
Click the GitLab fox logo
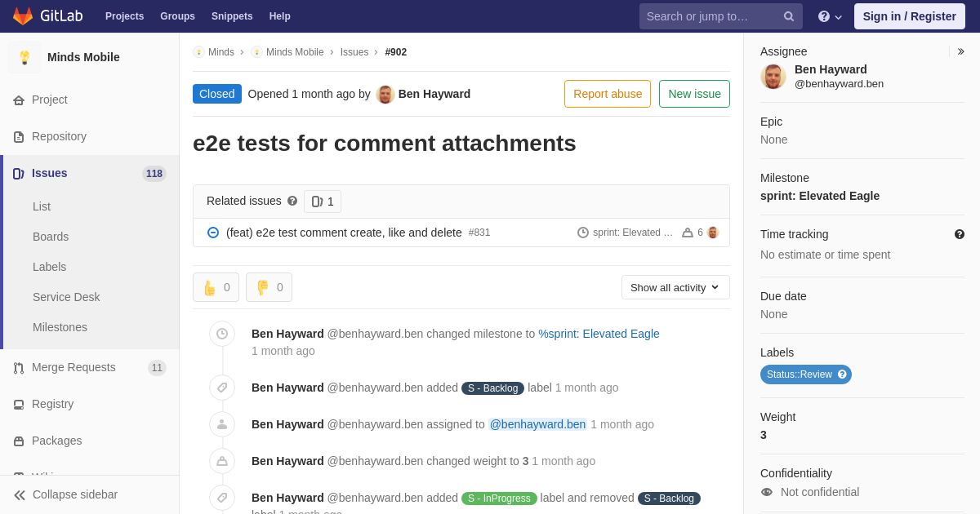click(23, 16)
